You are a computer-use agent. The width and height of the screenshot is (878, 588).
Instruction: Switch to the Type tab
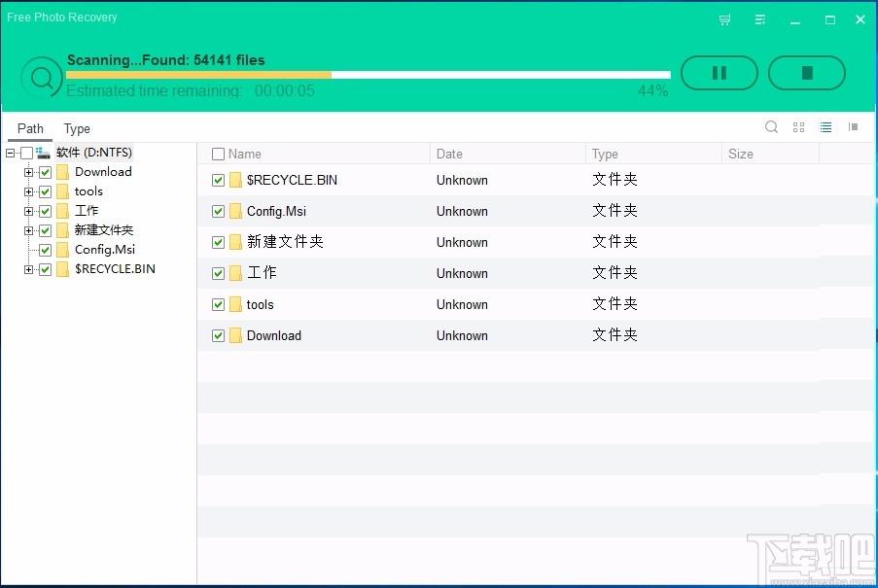pos(77,128)
